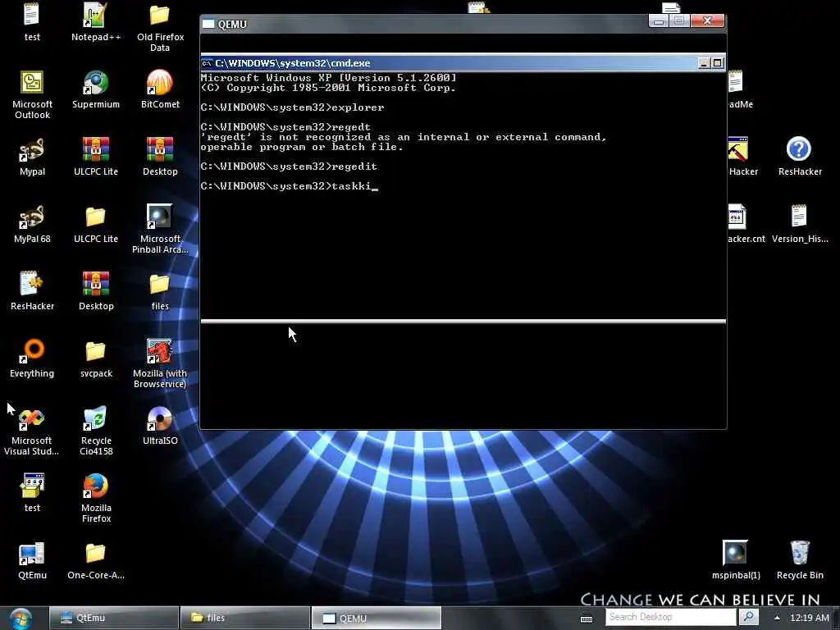The image size is (840, 630).
Task: Click the C:\WINDOWS\system32>explorer line
Action: (x=293, y=107)
